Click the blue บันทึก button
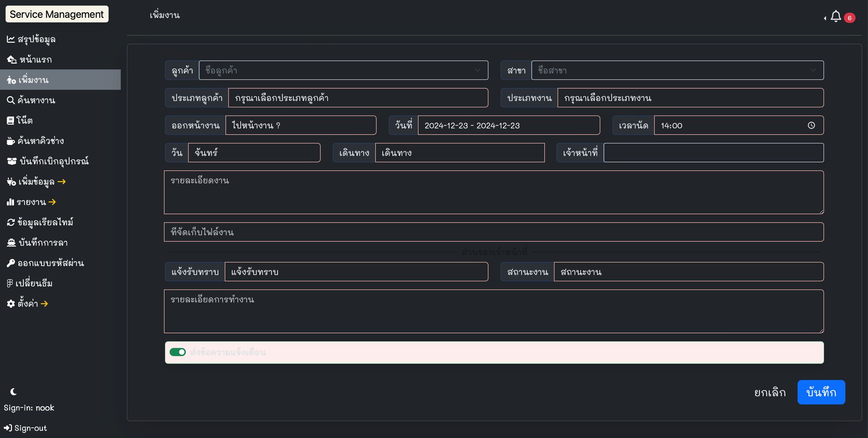This screenshot has width=868, height=438. point(821,392)
